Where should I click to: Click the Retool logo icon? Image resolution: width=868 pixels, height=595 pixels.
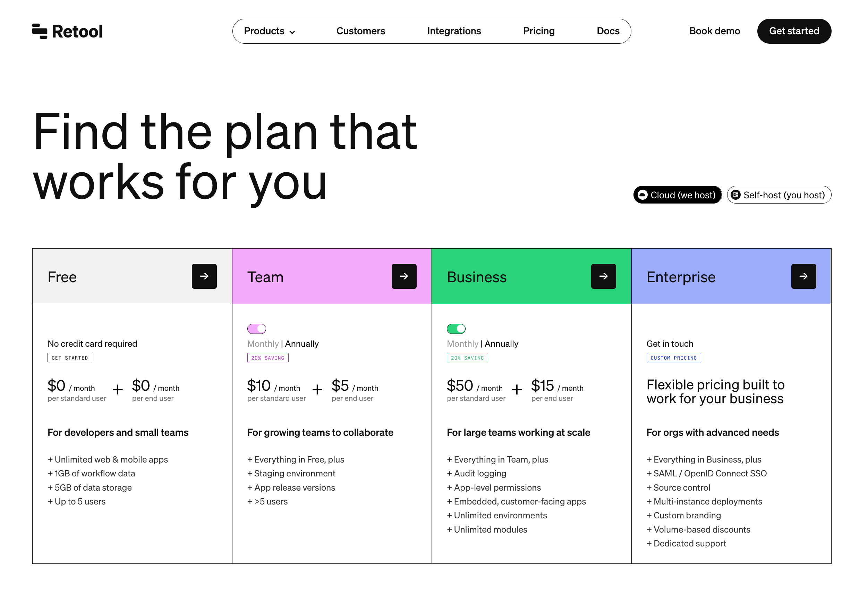pos(39,31)
